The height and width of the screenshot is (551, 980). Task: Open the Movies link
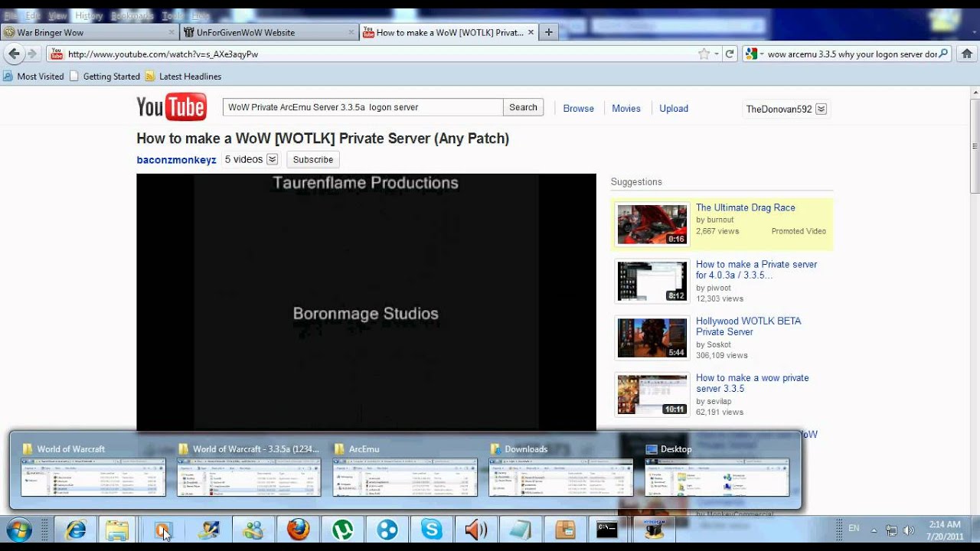[x=626, y=109]
